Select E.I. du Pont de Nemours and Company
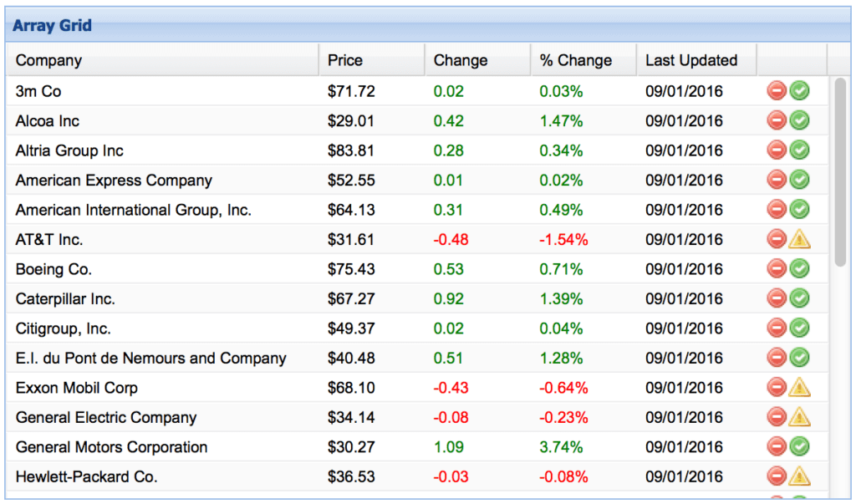856x504 pixels. click(162, 359)
